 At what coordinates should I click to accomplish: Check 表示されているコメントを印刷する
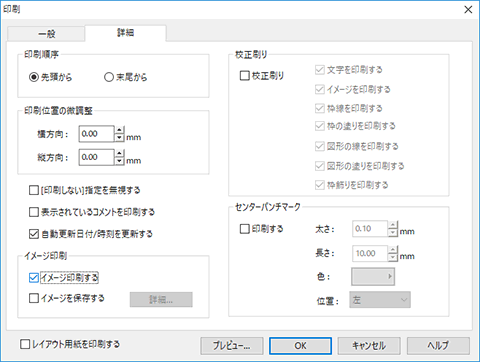pyautogui.click(x=34, y=212)
